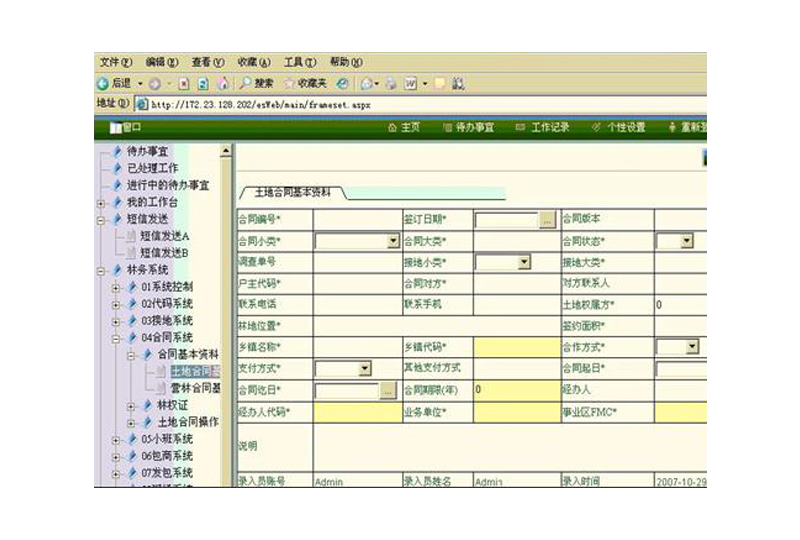The height and width of the screenshot is (540, 800).
Task: Click the Home page icon
Action: (222, 84)
